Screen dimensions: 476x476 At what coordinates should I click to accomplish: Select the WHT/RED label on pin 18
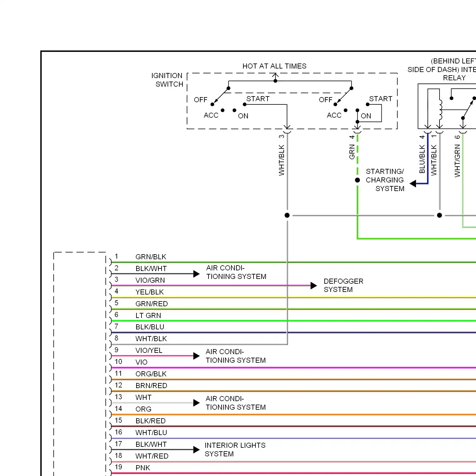click(x=152, y=456)
